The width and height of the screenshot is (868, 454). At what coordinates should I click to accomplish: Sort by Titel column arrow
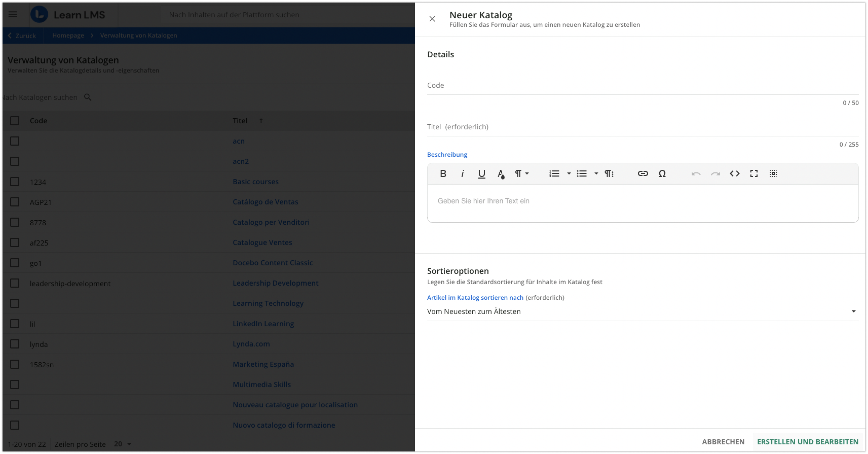tap(261, 121)
